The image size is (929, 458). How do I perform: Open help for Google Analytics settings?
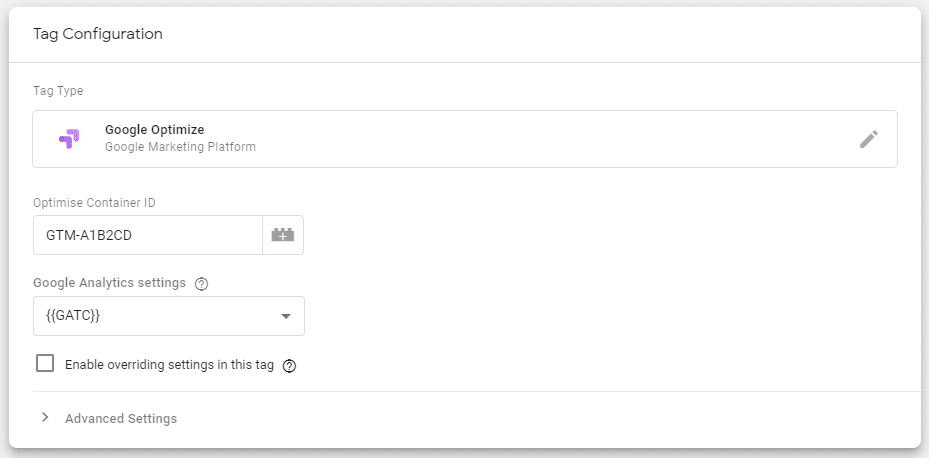[201, 284]
